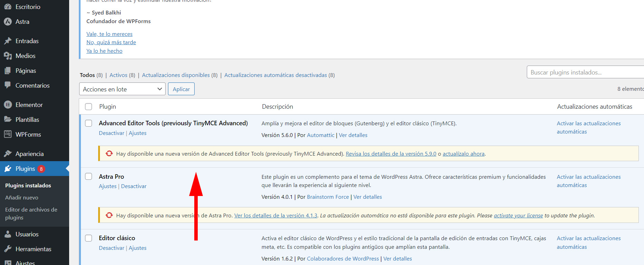Open the Automattic author link
The height and width of the screenshot is (265, 644).
click(320, 135)
